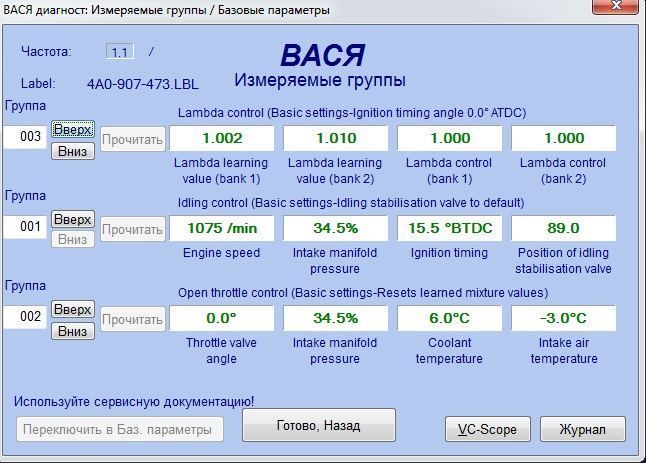Image resolution: width=646 pixels, height=463 pixels.
Task: Click Lambda learning value (bank 1) label
Action: click(221, 171)
